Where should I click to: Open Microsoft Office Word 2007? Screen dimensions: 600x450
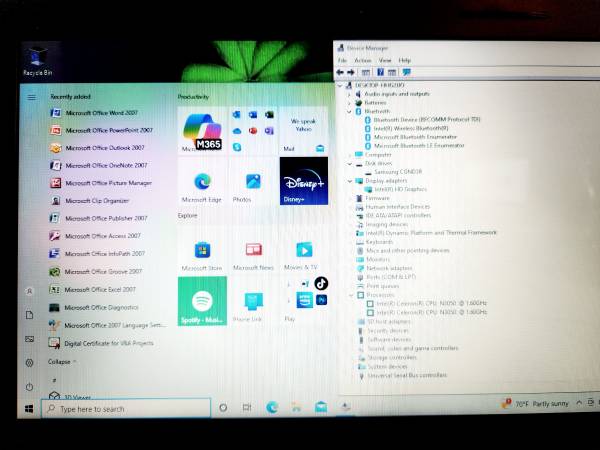[94, 113]
